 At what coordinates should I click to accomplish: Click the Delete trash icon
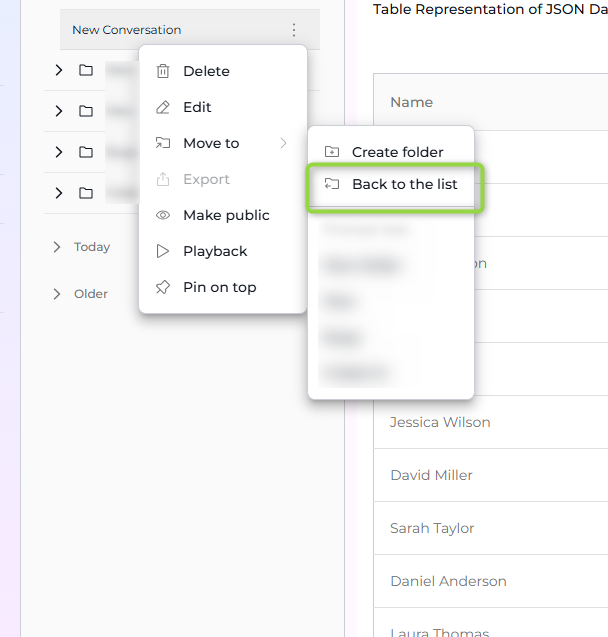tap(163, 71)
